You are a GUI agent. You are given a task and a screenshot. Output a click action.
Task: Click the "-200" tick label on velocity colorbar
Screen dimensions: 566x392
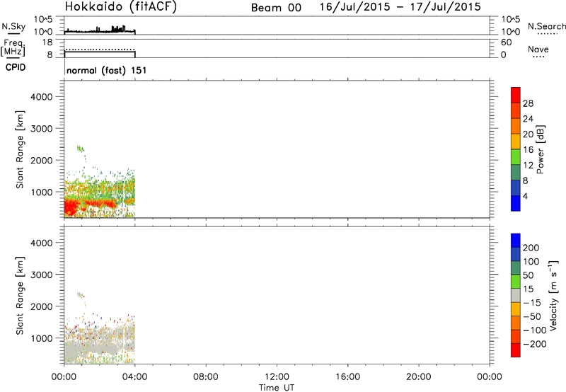(x=535, y=344)
